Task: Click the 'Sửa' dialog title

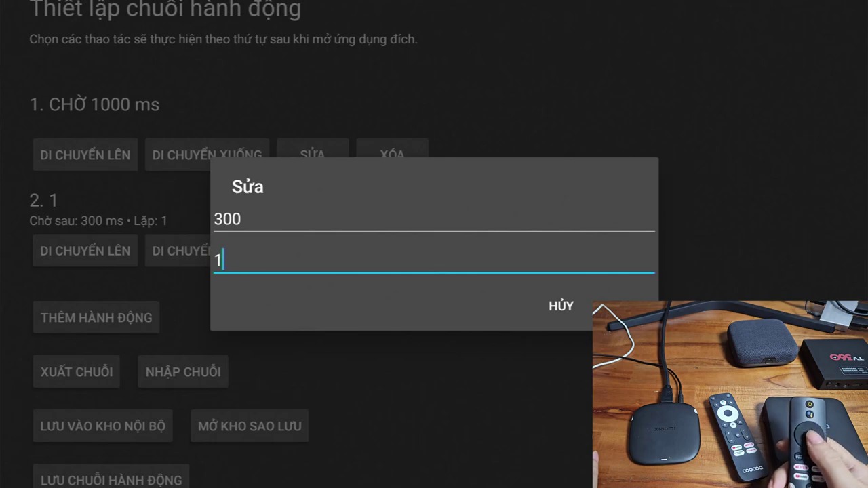Action: pos(248,187)
